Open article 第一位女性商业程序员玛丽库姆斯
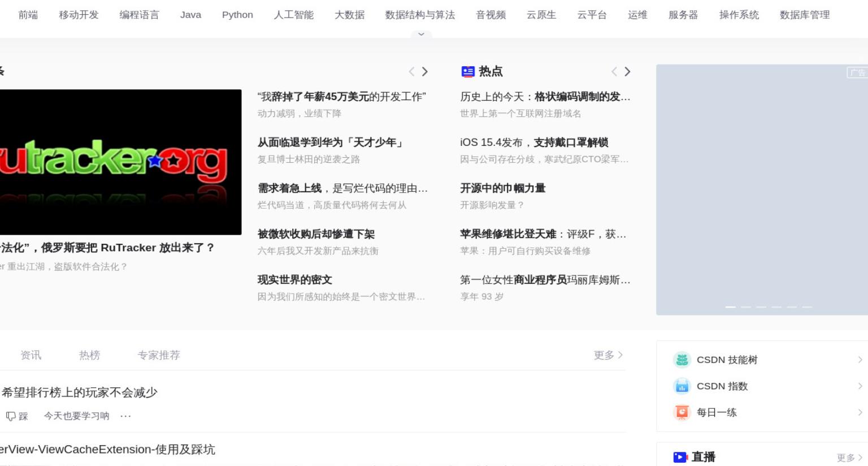868x466 pixels. [545, 280]
